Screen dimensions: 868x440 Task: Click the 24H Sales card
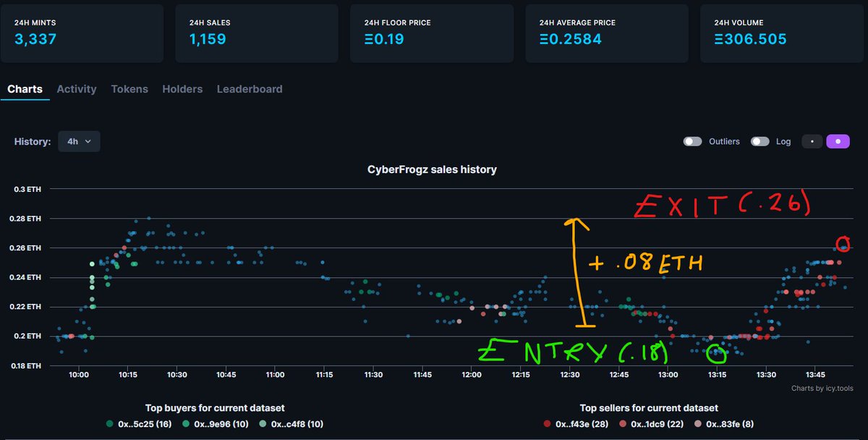[257, 33]
